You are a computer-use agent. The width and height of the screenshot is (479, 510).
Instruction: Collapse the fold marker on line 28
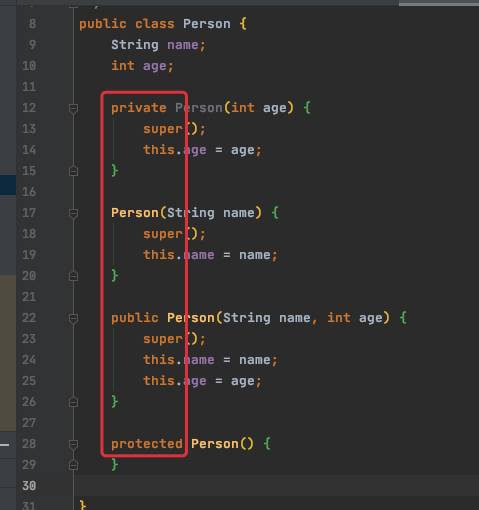coord(73,444)
